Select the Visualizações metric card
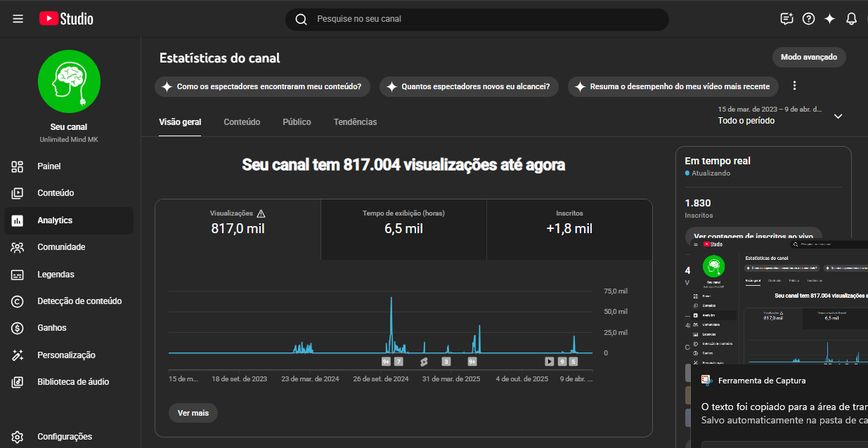The height and width of the screenshot is (448, 868). tap(238, 230)
